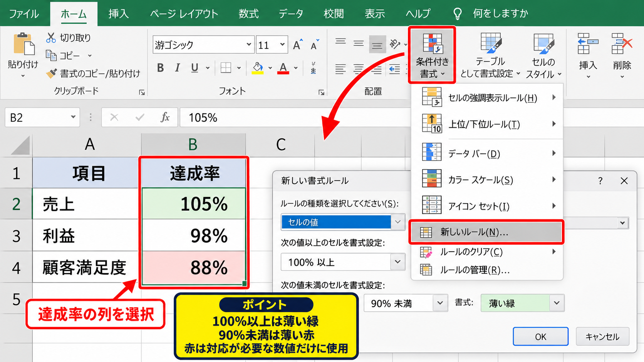Click the Cut (切り取り) scissors icon
Image resolution: width=644 pixels, height=362 pixels.
point(51,37)
